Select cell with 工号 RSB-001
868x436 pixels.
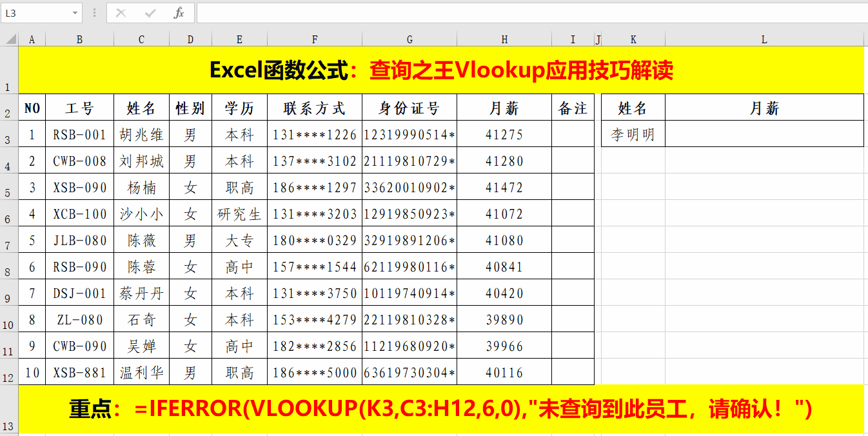pos(79,134)
